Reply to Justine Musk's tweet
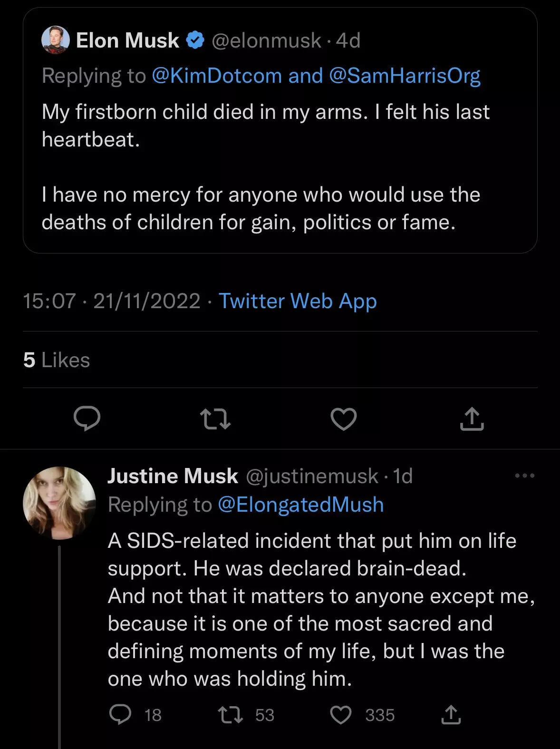 coord(120,715)
